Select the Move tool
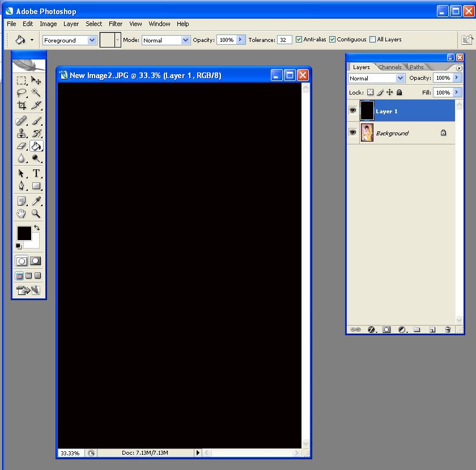The image size is (476, 470). 36,81
